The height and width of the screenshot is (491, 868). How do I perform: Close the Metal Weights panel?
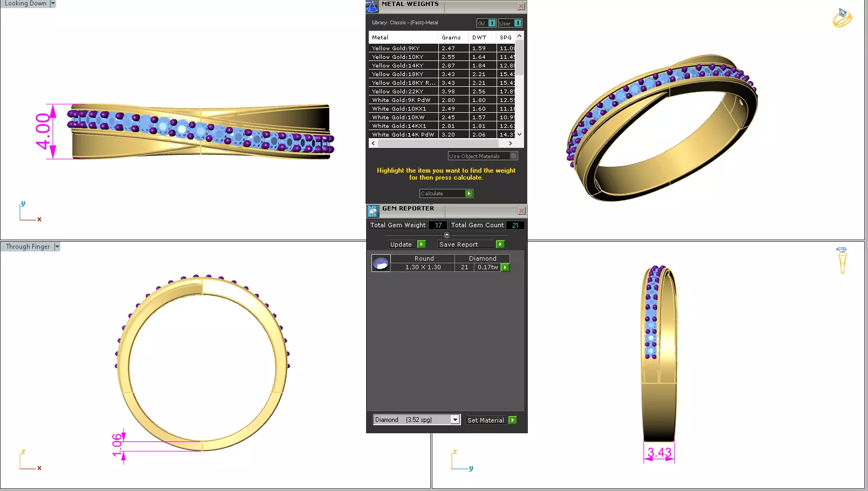coord(521,6)
